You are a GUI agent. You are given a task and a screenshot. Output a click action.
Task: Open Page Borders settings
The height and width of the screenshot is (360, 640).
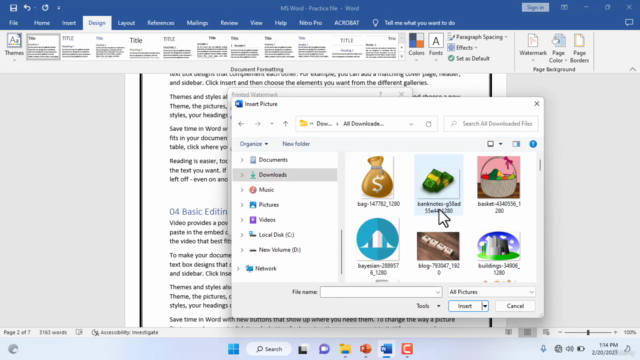click(x=579, y=48)
